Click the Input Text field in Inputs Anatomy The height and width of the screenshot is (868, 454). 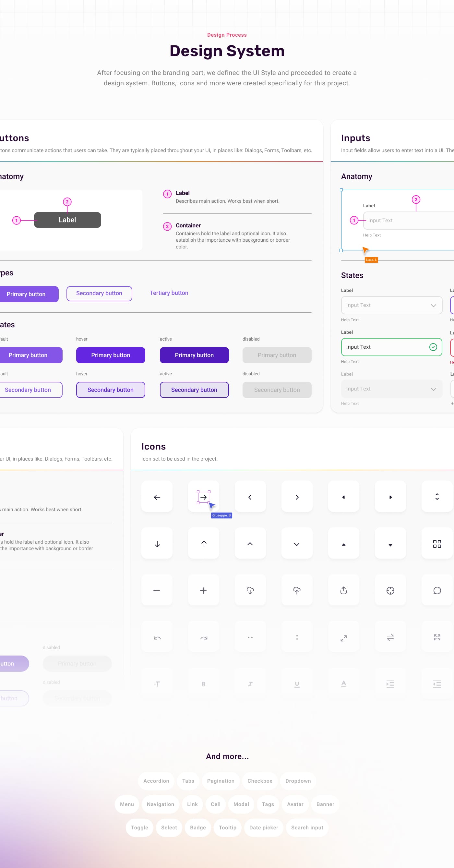(409, 220)
